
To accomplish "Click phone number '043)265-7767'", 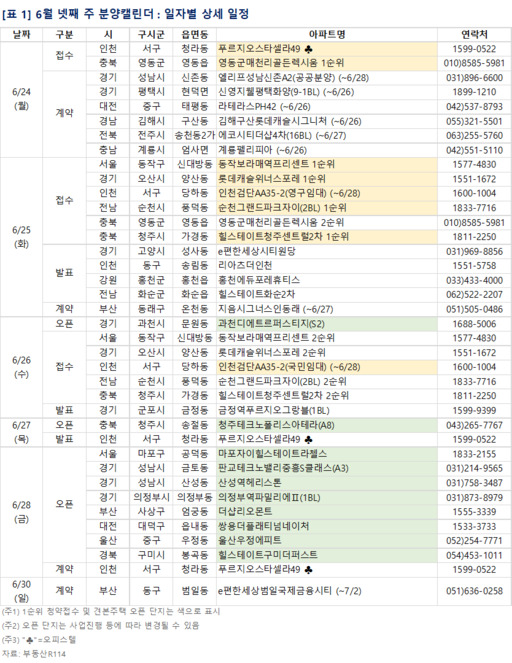I will (474, 425).
